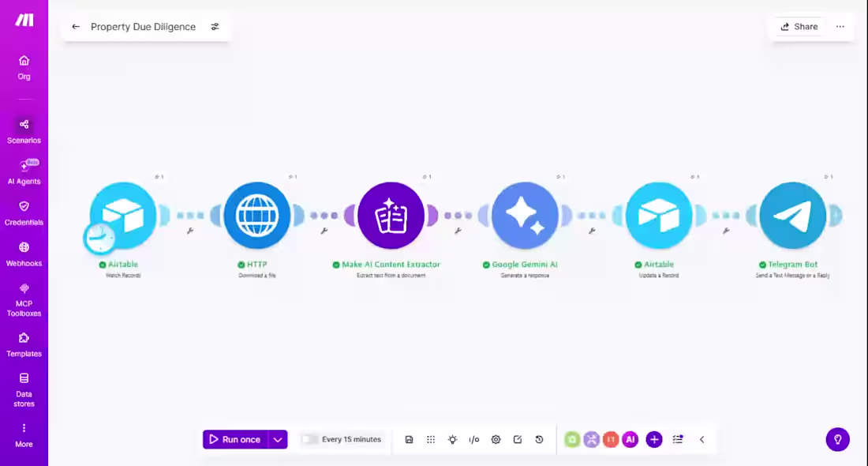Go back using the left arrow
Image resolution: width=868 pixels, height=466 pixels.
[x=76, y=27]
